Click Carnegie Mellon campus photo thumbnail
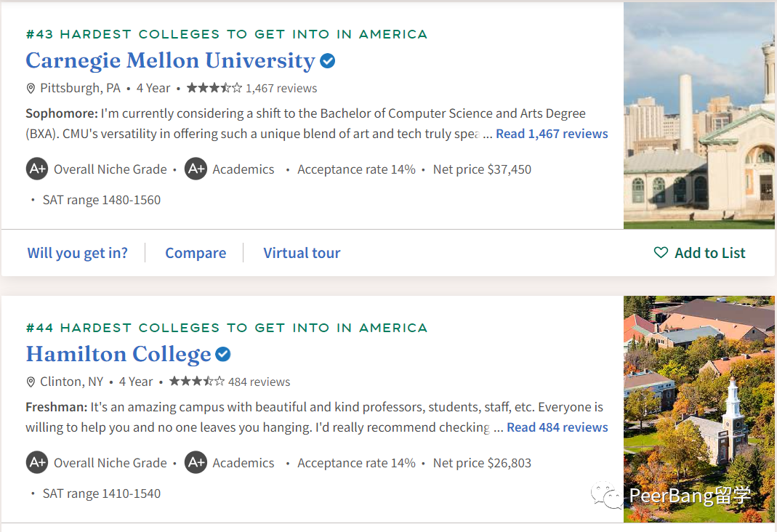Screen dimensions: 777x532 (699, 116)
